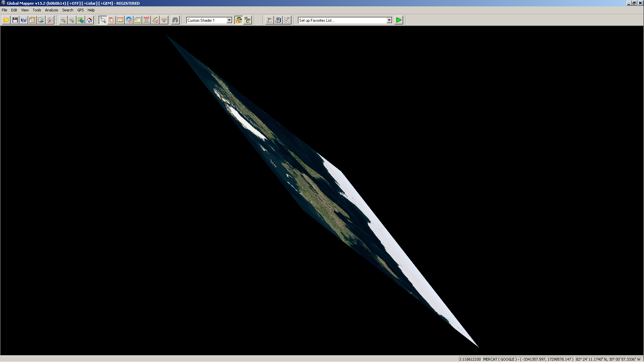Select the Zoom tool with magnifier
Viewport: 644px width, 362px height.
[103, 20]
